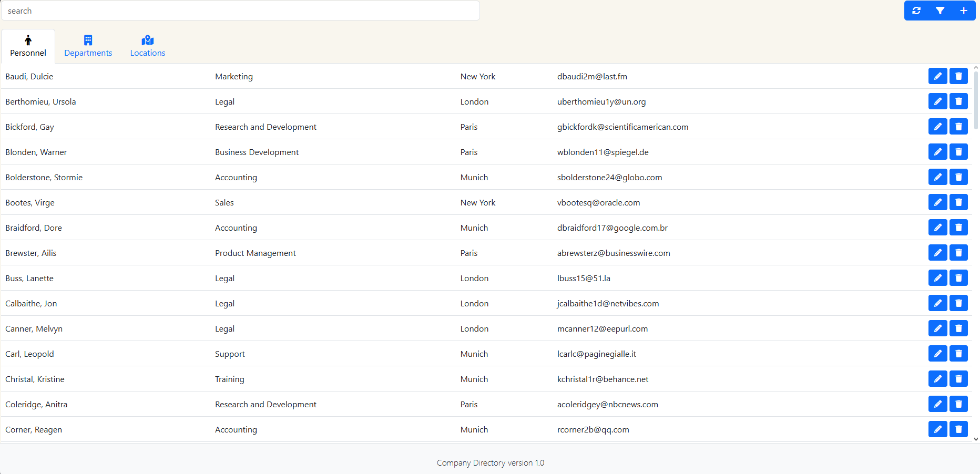980x474 pixels.
Task: Click the plus icon to add entry
Action: tap(963, 11)
